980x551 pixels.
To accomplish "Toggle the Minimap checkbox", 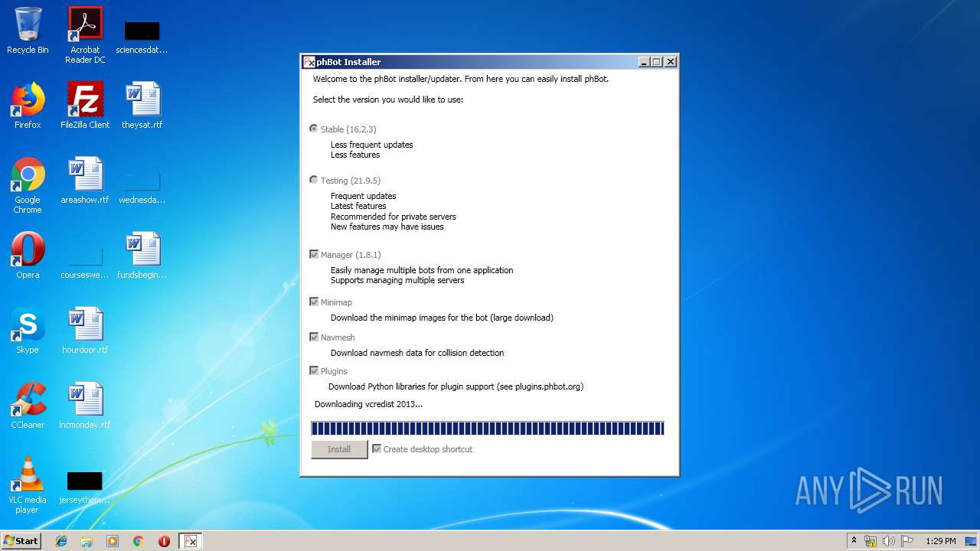I will tap(330, 302).
